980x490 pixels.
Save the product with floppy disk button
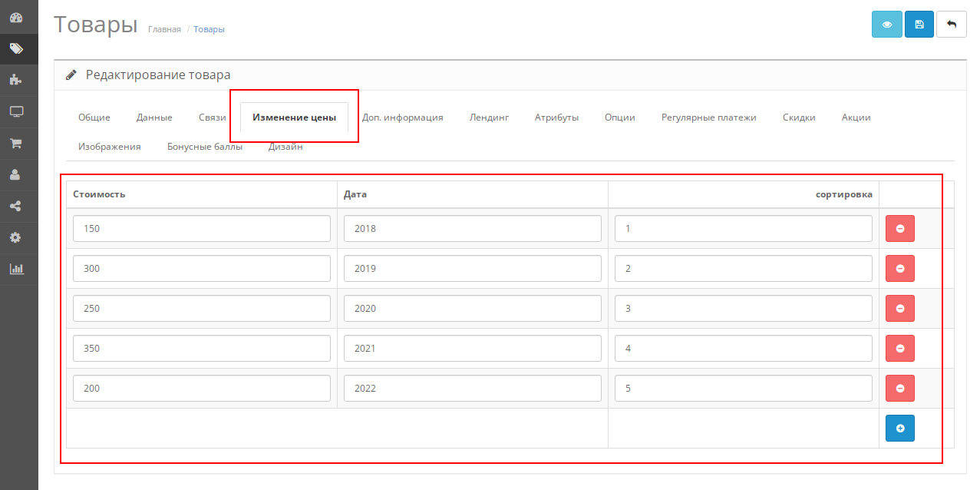click(919, 25)
